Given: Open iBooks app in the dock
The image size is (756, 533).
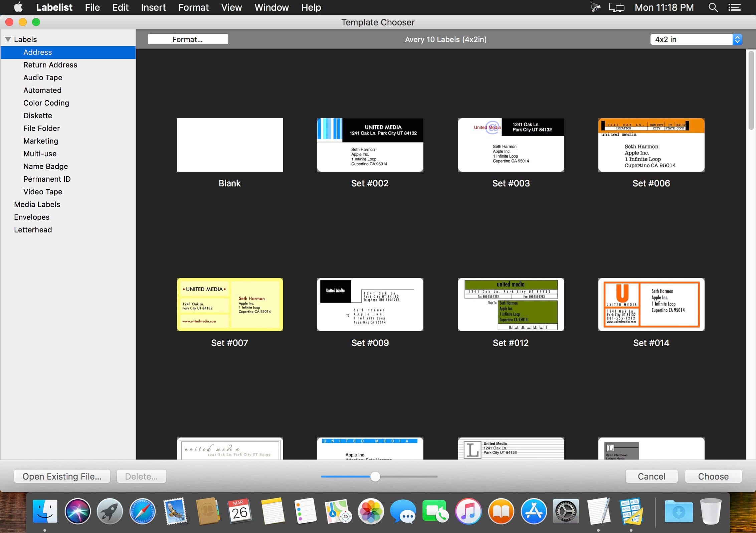Looking at the screenshot, I should pos(501,511).
